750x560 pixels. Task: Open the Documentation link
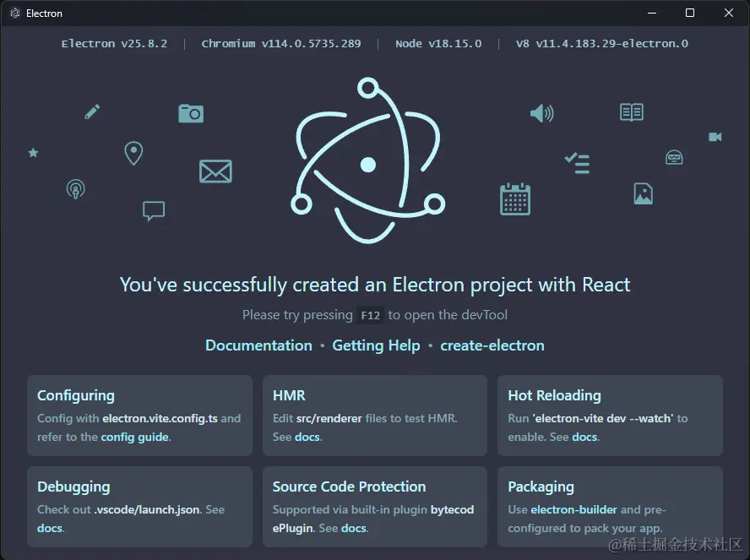[x=258, y=345]
